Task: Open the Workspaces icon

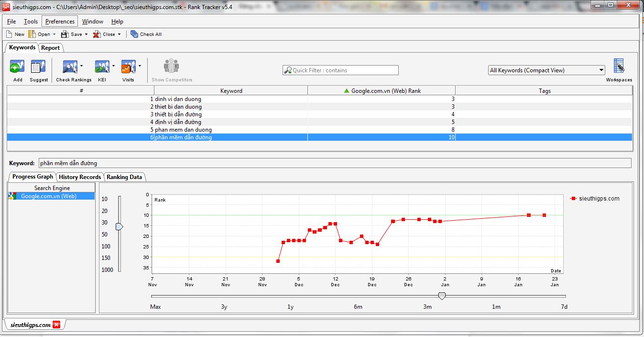Action: tap(619, 66)
